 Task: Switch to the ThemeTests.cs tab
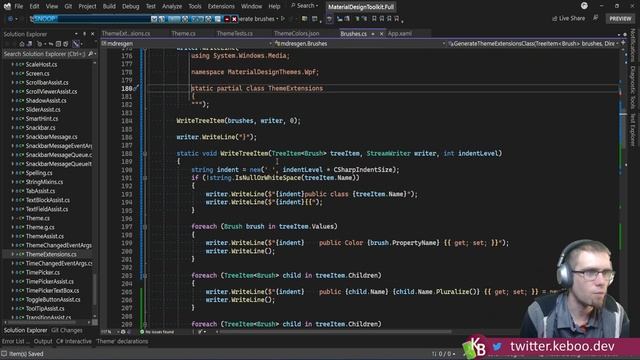click(x=235, y=33)
